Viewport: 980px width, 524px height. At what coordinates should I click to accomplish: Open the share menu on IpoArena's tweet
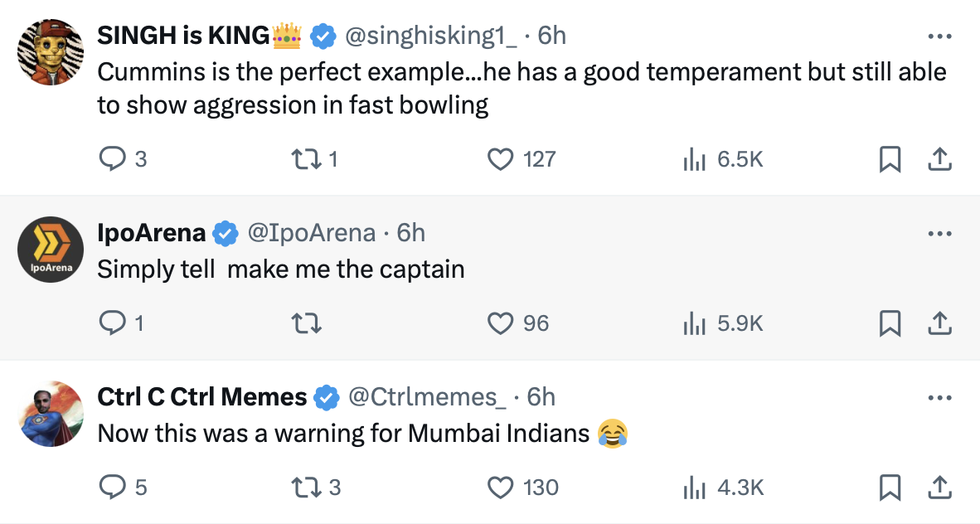click(x=939, y=324)
